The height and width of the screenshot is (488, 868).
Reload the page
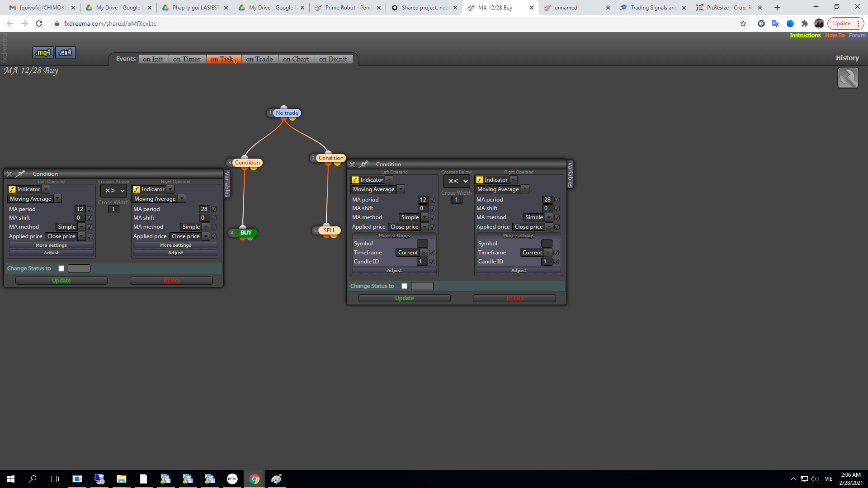pyautogui.click(x=39, y=23)
